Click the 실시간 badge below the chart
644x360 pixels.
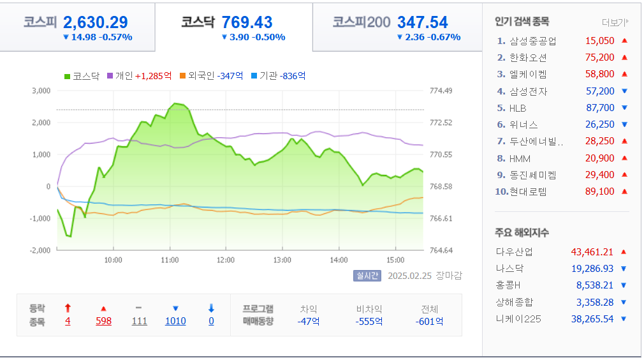coord(367,276)
